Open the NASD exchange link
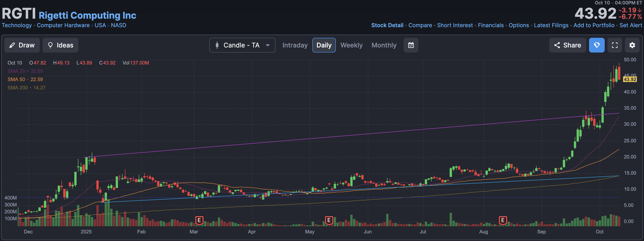Viewport: 644px width, 241px height. pyautogui.click(x=118, y=25)
